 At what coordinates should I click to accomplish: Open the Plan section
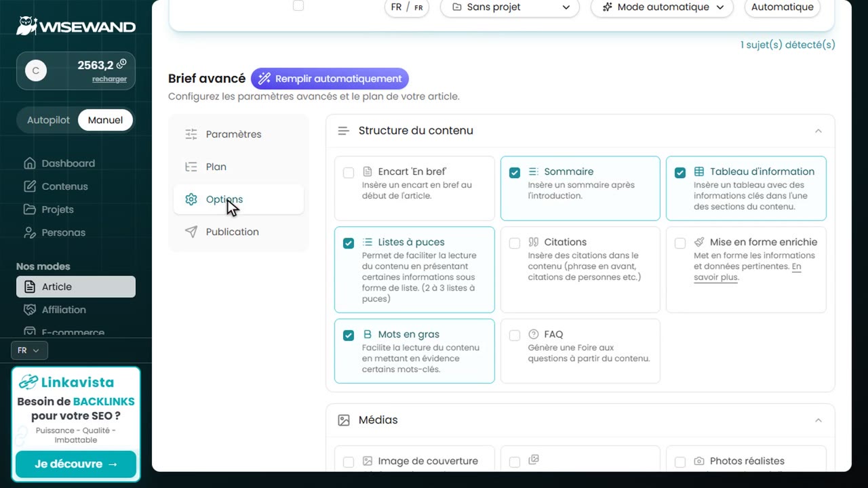point(239,167)
